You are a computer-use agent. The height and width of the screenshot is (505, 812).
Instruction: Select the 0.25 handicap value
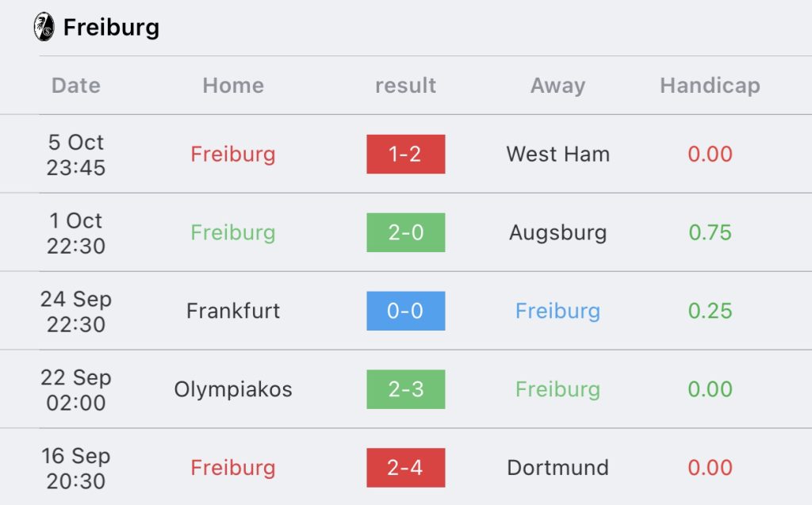(x=710, y=311)
